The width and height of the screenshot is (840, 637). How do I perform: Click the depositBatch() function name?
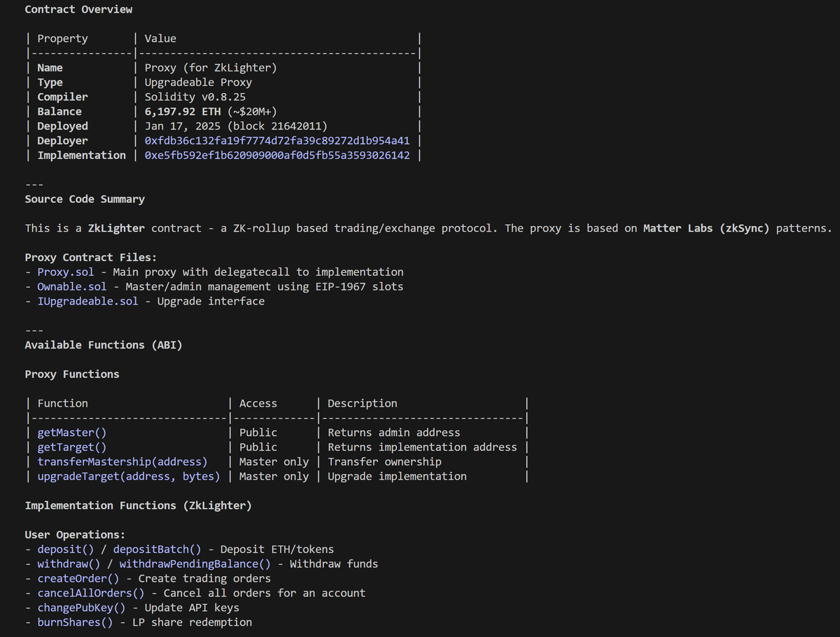point(157,549)
